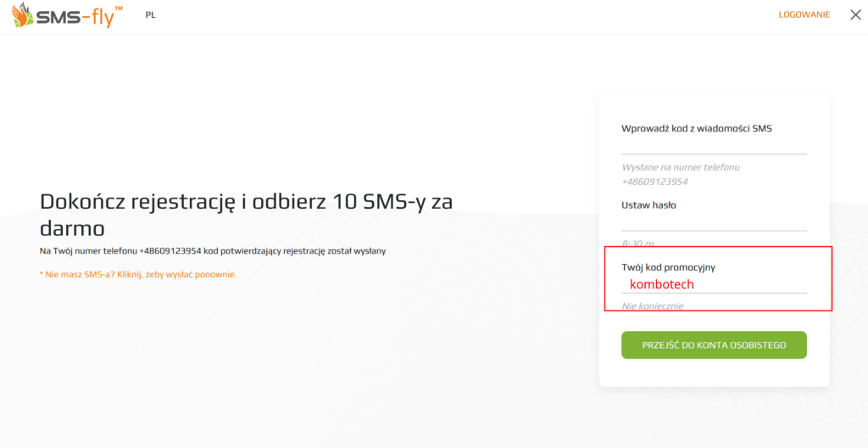Click the 'Nie koniecznie' hint text
Viewport: 868px width, 448px height.
[652, 305]
